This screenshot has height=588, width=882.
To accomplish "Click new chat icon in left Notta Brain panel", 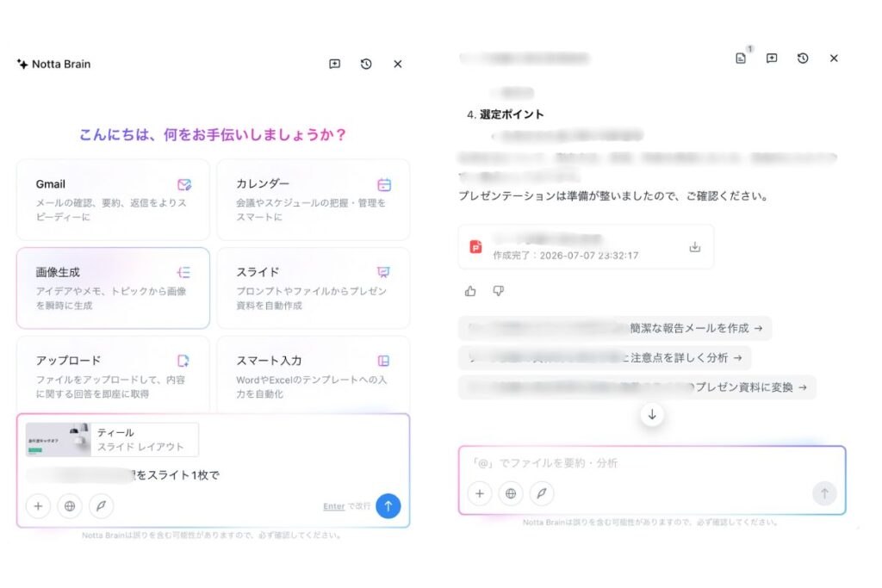I will [x=335, y=64].
